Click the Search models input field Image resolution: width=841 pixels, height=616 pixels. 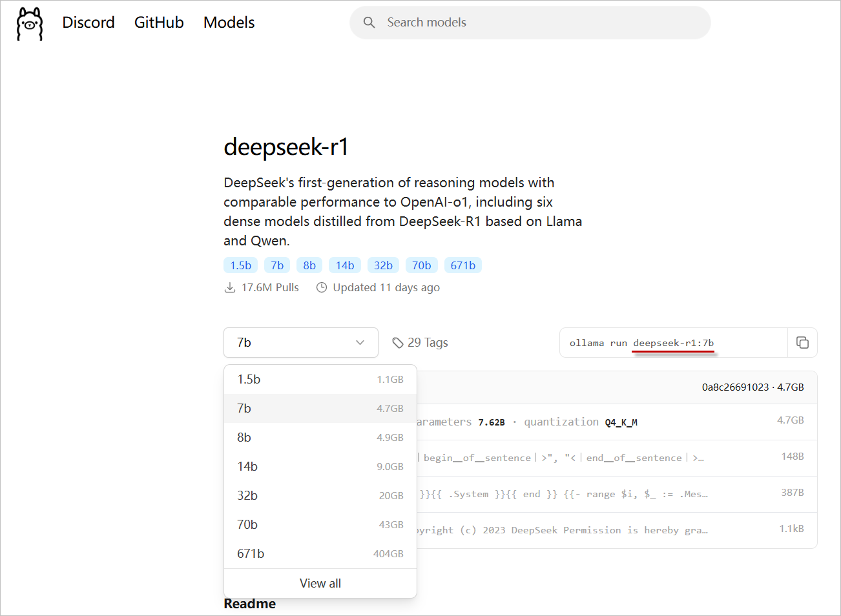coord(530,22)
